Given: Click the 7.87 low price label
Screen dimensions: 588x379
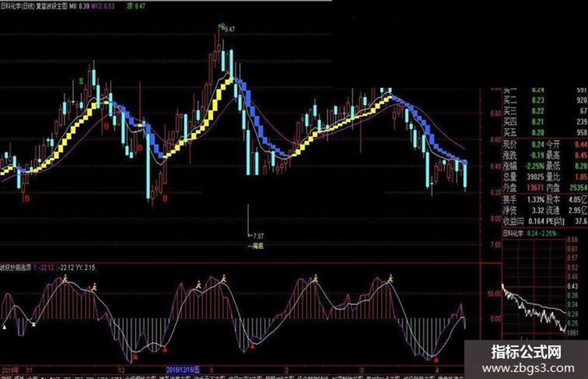Looking at the screenshot, I should [x=258, y=236].
